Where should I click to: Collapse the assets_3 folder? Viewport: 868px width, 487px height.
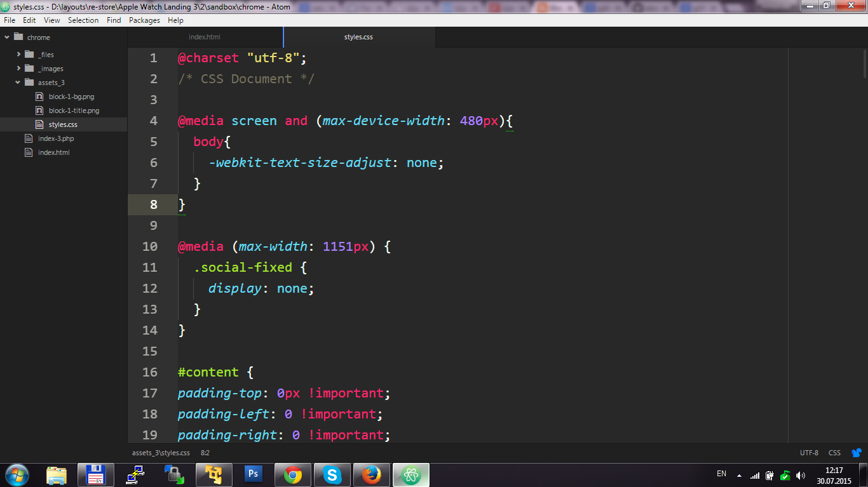pos(18,82)
